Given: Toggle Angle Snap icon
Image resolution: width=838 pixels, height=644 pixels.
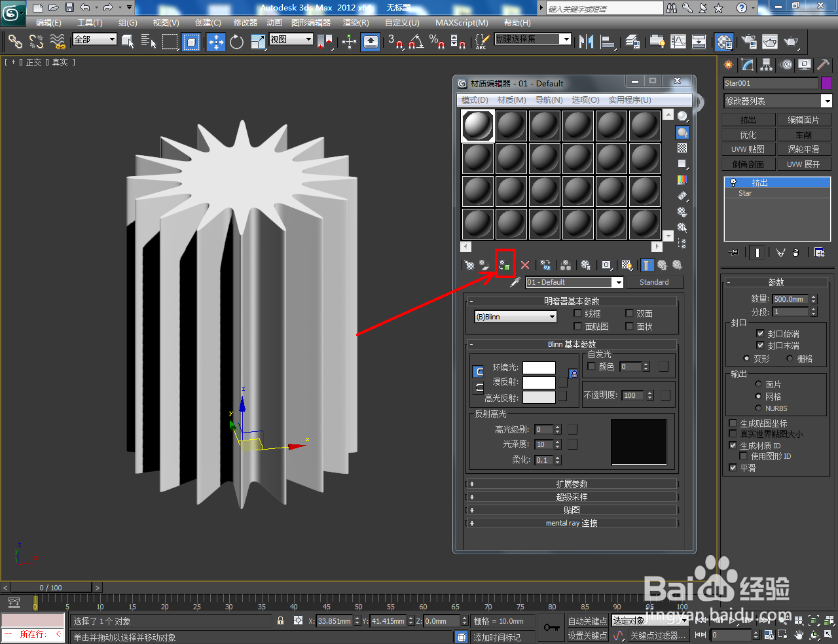Looking at the screenshot, I should (416, 42).
